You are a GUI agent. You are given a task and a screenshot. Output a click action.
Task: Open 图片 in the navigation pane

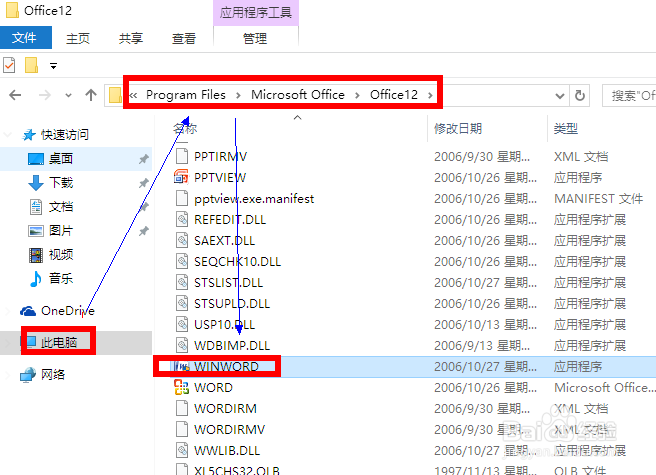[61, 231]
